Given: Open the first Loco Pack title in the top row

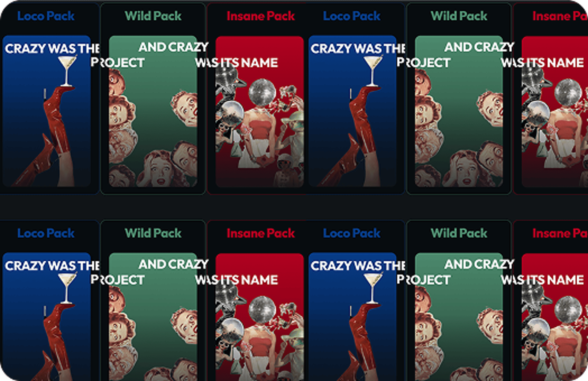Looking at the screenshot, I should click(46, 16).
